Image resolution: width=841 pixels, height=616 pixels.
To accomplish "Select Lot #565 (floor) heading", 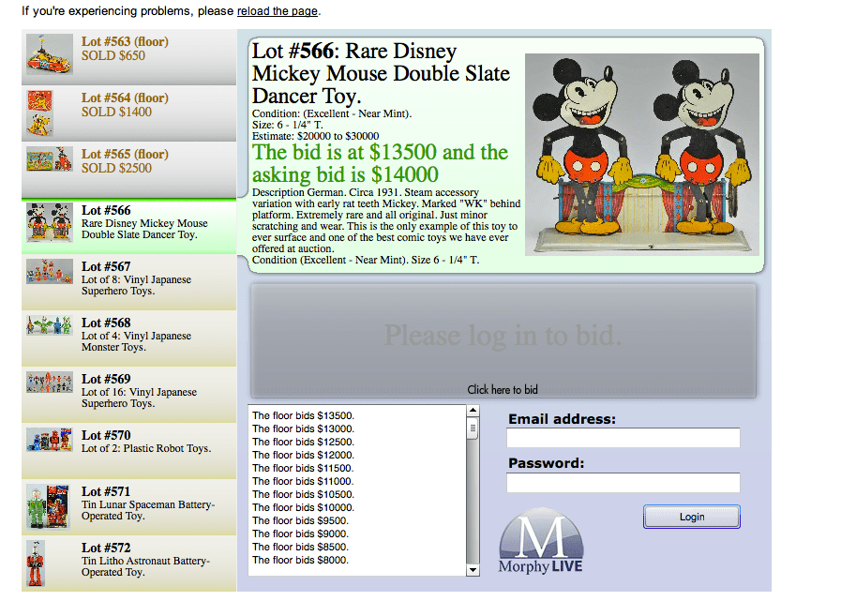I will tap(125, 154).
